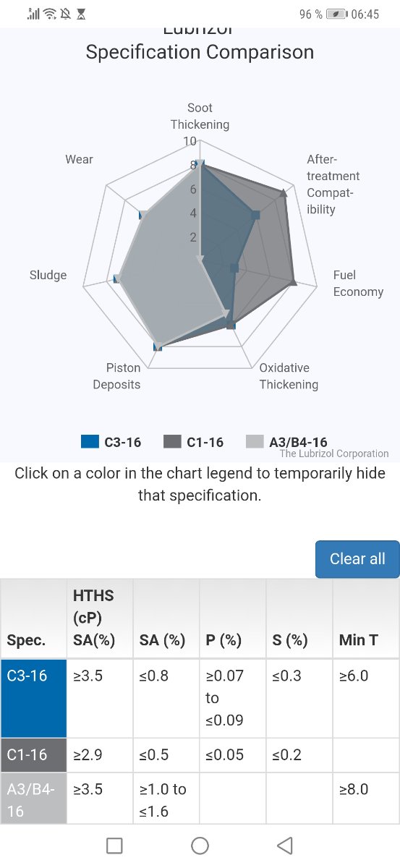Click the C1-16 triangle marker at Aftertreatment Compatibility
The image size is (400, 868).
click(x=284, y=192)
